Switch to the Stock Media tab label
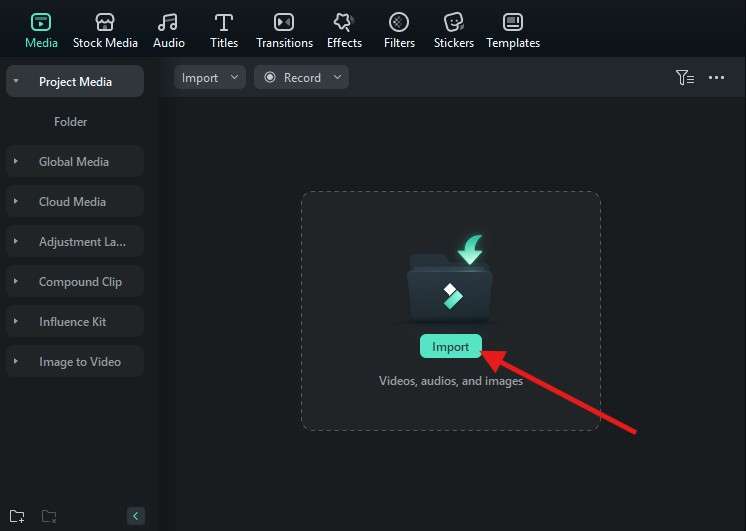 click(105, 43)
